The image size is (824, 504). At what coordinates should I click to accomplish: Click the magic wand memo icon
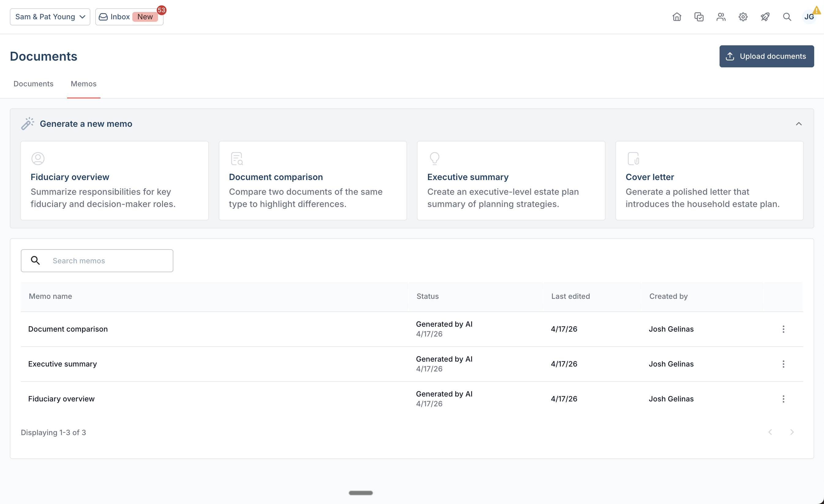(x=28, y=124)
